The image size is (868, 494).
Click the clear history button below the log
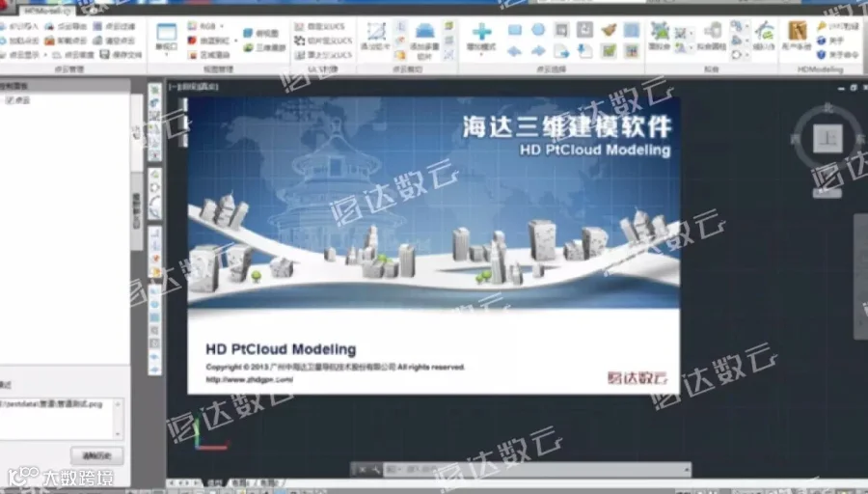pos(96,455)
